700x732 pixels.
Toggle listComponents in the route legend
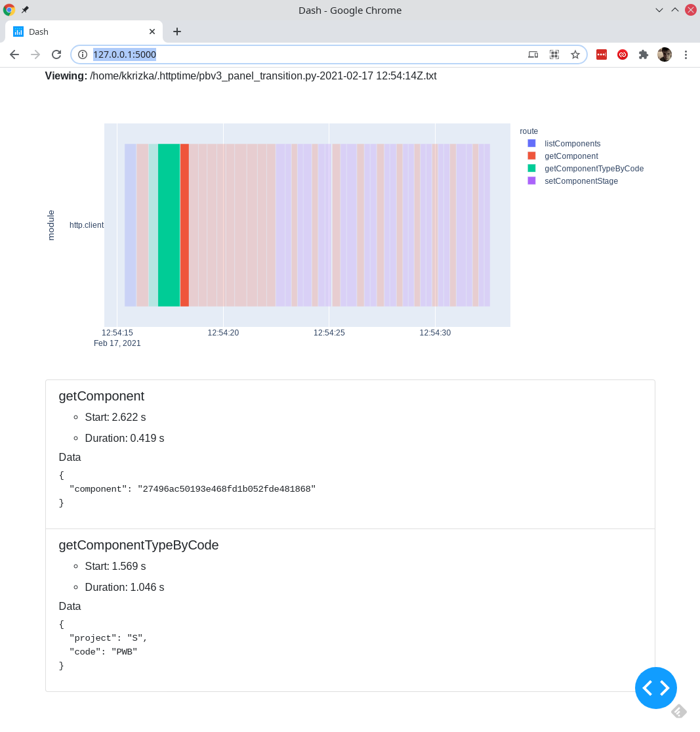pyautogui.click(x=572, y=143)
